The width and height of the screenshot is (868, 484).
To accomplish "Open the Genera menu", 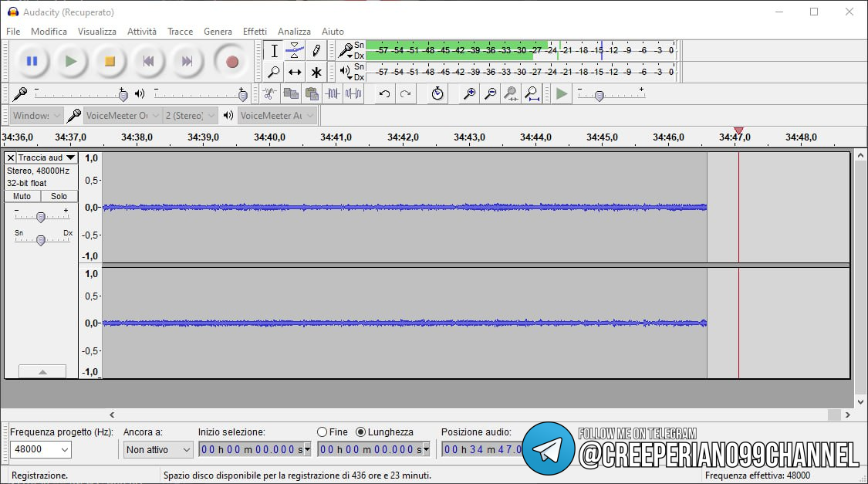I will click(x=218, y=32).
